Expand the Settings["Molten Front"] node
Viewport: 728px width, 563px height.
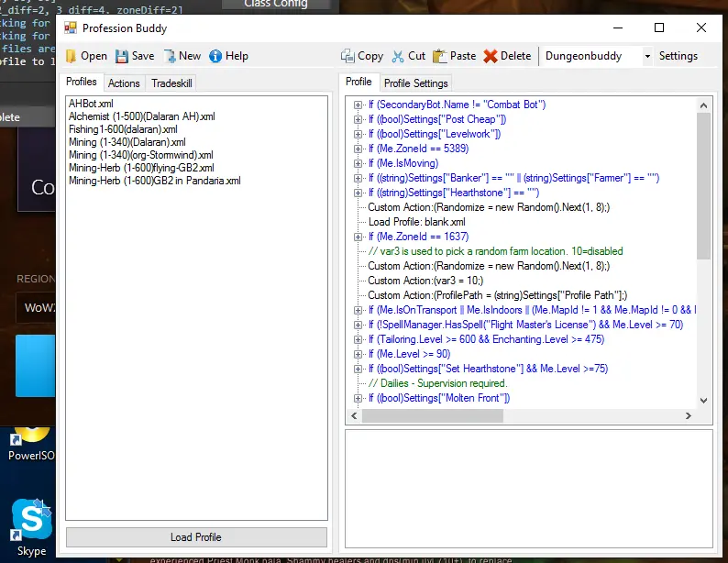pyautogui.click(x=358, y=398)
